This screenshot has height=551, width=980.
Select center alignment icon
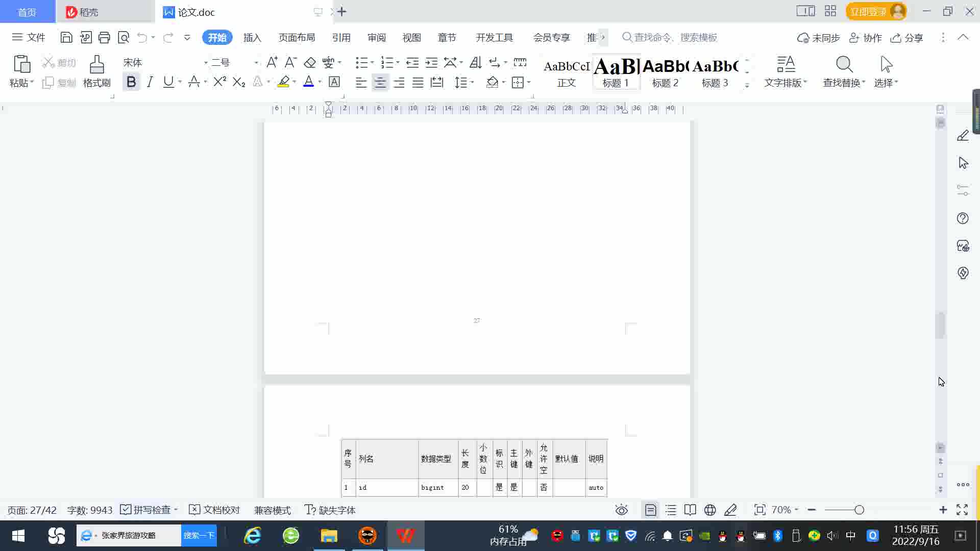click(380, 82)
